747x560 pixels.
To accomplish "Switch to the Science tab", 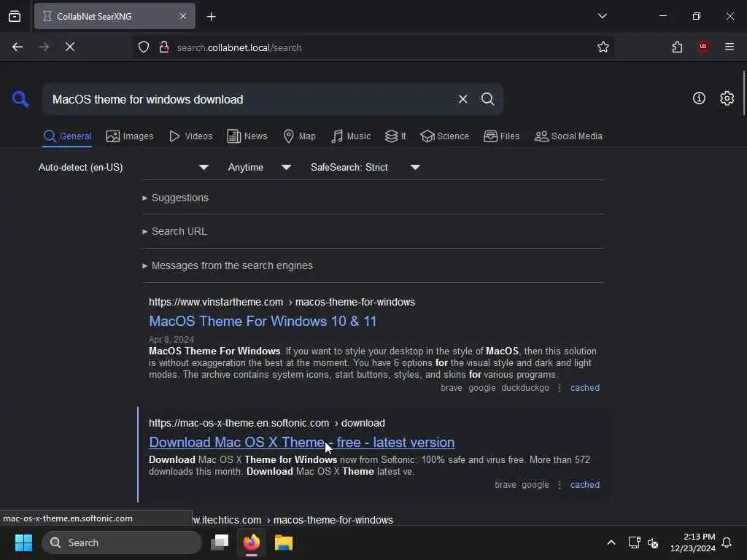I will click(444, 136).
